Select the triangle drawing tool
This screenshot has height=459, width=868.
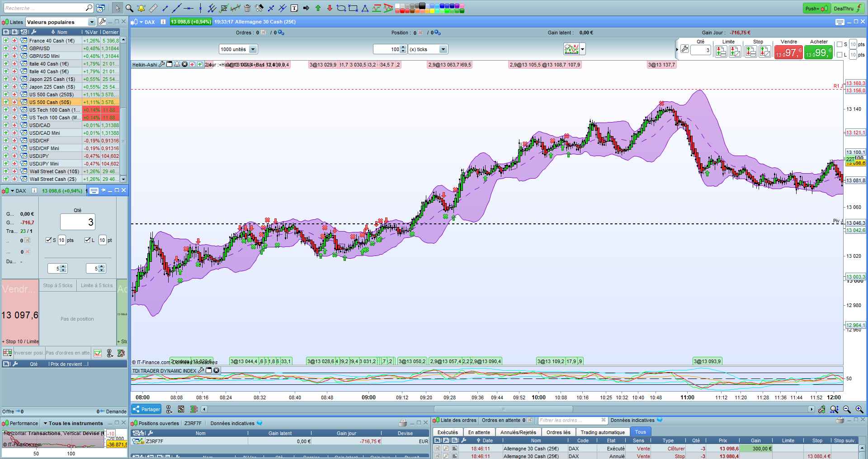[365, 8]
